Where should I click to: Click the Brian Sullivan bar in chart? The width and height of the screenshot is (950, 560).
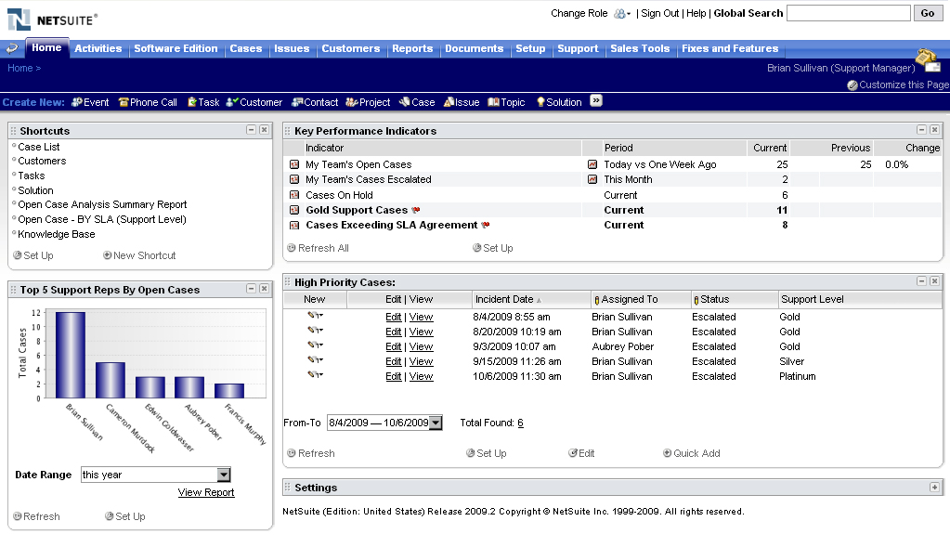click(71, 355)
